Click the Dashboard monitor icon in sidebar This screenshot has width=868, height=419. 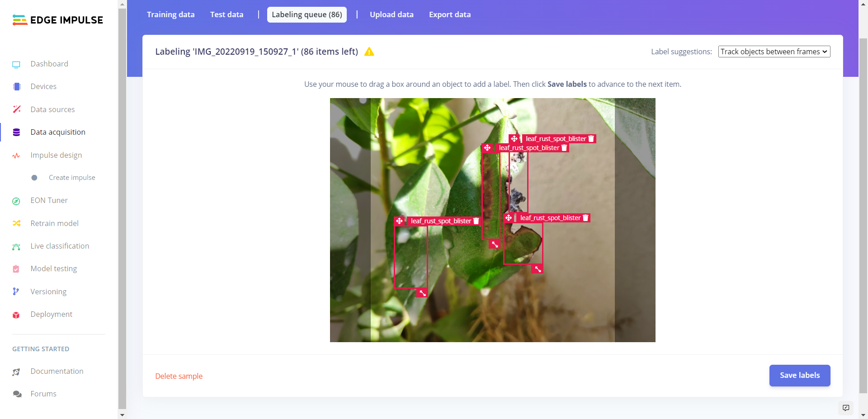coord(16,64)
